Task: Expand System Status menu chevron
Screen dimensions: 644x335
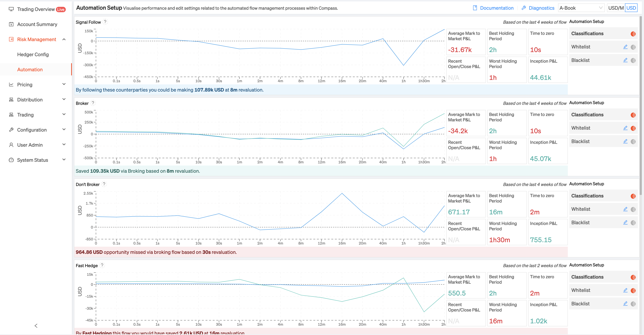Action: [64, 160]
